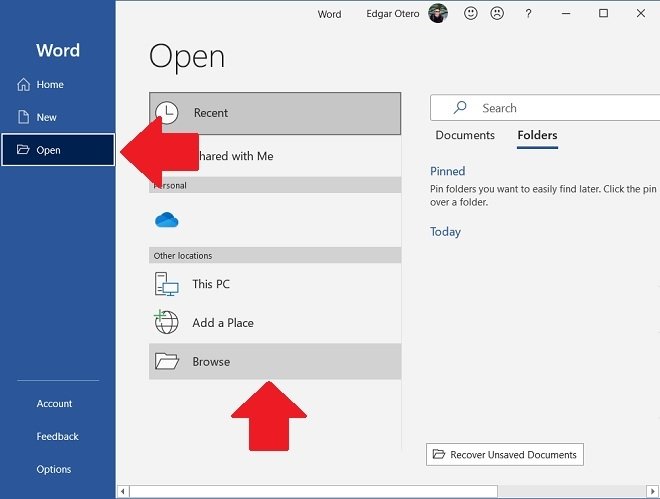Open Word Options

click(x=53, y=469)
